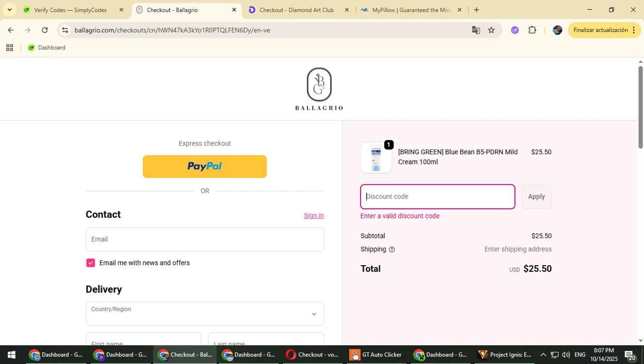Apply the discount code
Image resolution: width=644 pixels, height=364 pixels.
coord(537,197)
